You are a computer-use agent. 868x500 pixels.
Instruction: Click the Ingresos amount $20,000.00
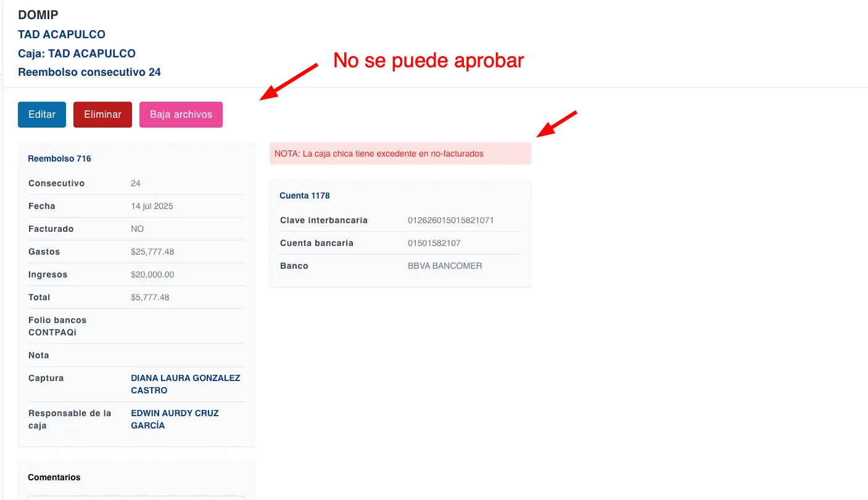coord(152,274)
